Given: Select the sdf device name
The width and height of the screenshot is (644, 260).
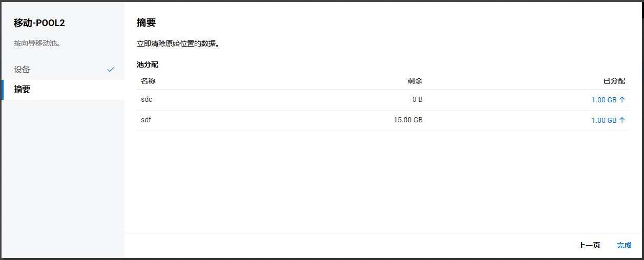Looking at the screenshot, I should pos(146,120).
